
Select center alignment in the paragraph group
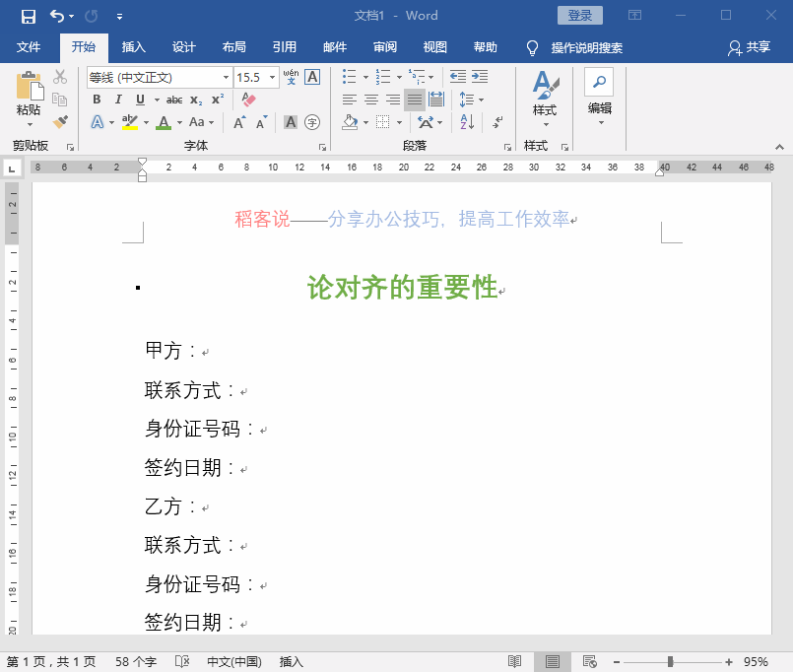371,99
